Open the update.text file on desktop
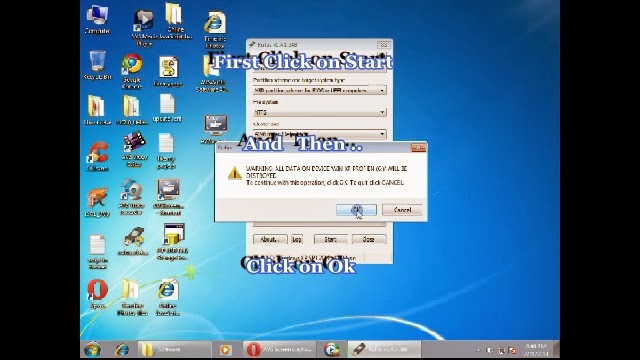Viewport: 640px width, 360px height. click(167, 108)
